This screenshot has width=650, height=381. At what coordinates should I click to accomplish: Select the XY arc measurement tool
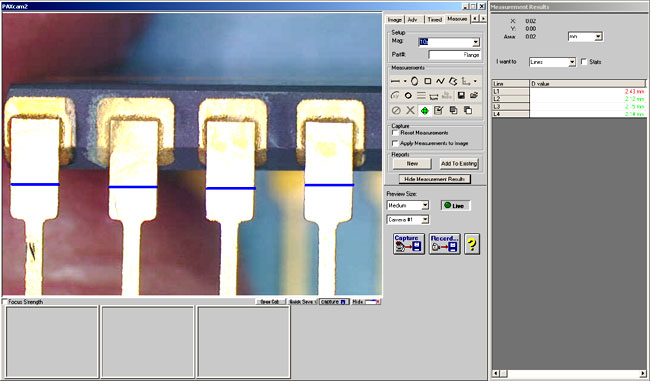(395, 96)
